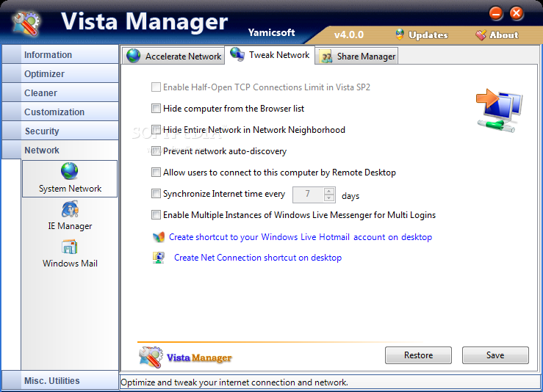This screenshot has height=392, width=543.
Task: Select the System Network label
Action: (x=70, y=189)
